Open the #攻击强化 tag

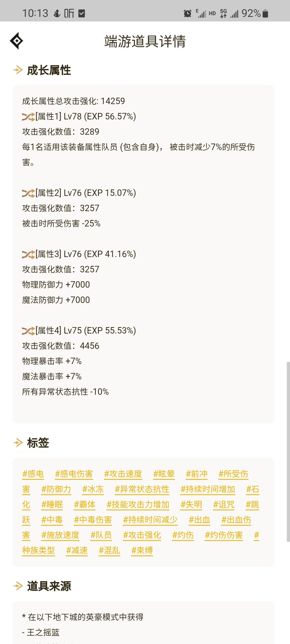point(142,535)
